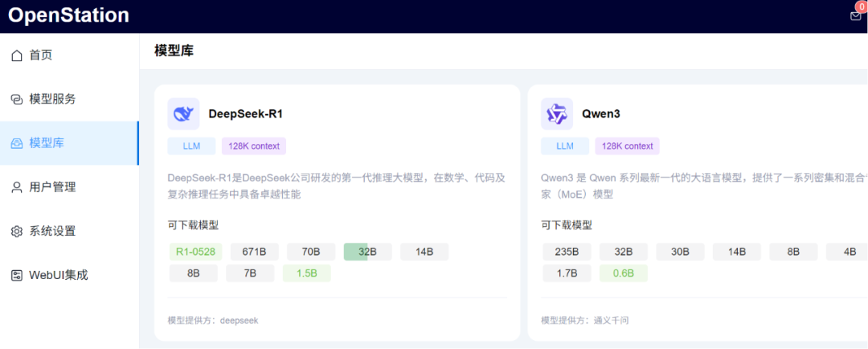868x349 pixels.
Task: Click the DeepSeek-R1 whale logo icon
Action: point(183,114)
